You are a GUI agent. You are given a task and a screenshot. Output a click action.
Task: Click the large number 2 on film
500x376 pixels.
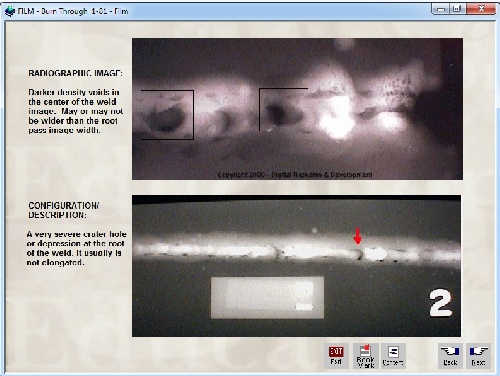click(x=441, y=303)
